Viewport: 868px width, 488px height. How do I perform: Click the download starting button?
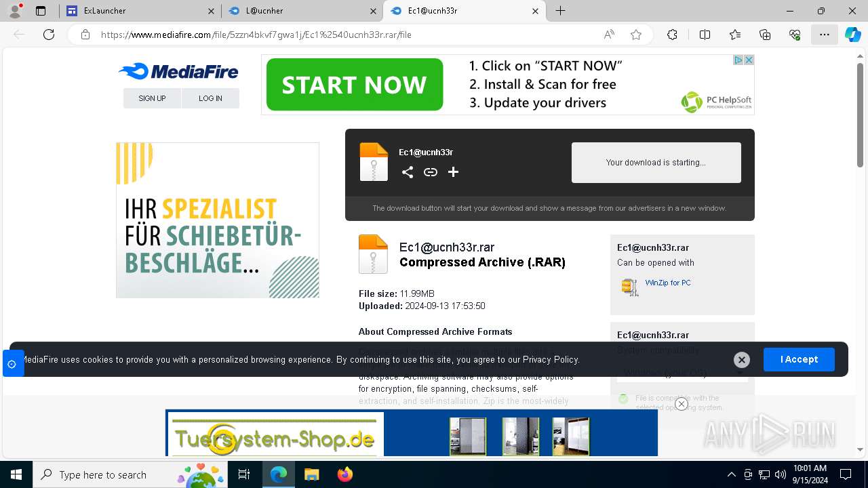tap(656, 163)
